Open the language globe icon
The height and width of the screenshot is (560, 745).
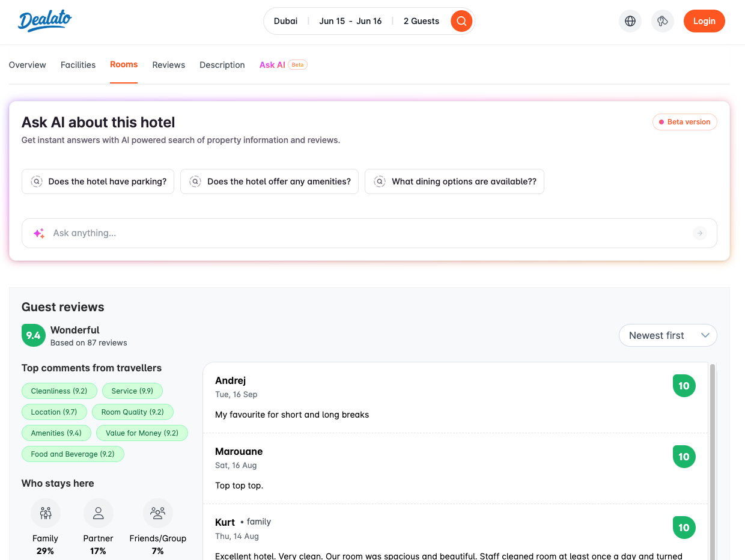click(x=630, y=21)
